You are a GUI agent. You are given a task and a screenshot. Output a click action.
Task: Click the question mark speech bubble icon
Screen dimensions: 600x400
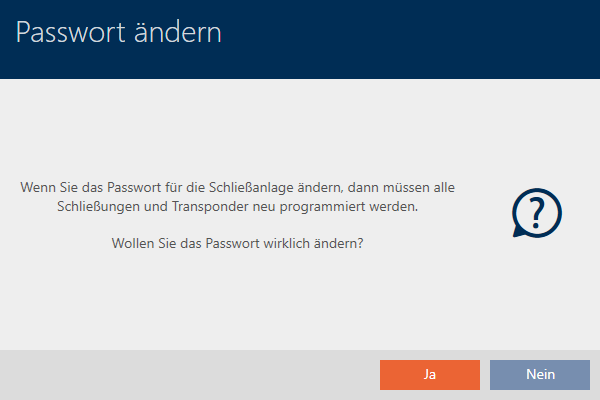[x=536, y=213]
